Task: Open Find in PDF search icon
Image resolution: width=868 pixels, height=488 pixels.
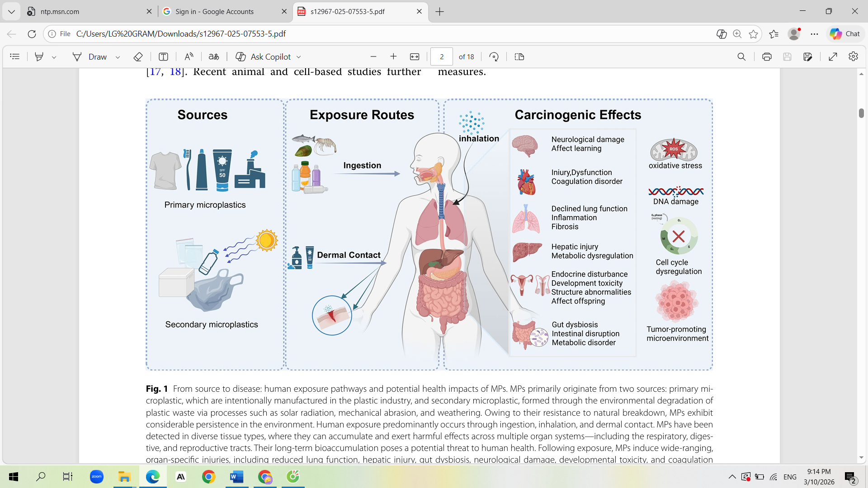Action: [741, 56]
